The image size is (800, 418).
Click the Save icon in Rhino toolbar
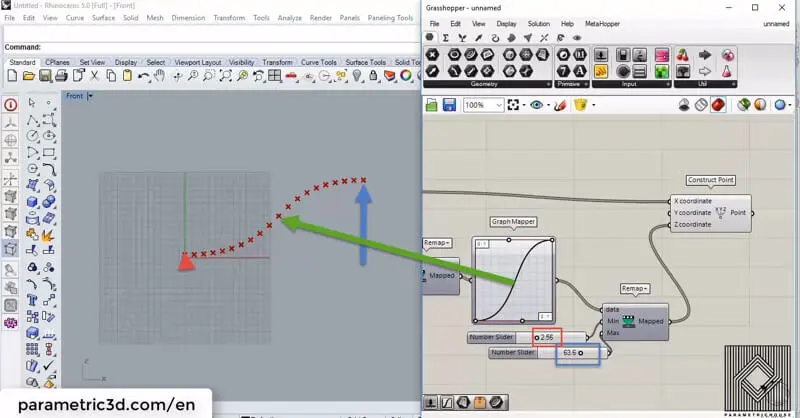[x=43, y=76]
